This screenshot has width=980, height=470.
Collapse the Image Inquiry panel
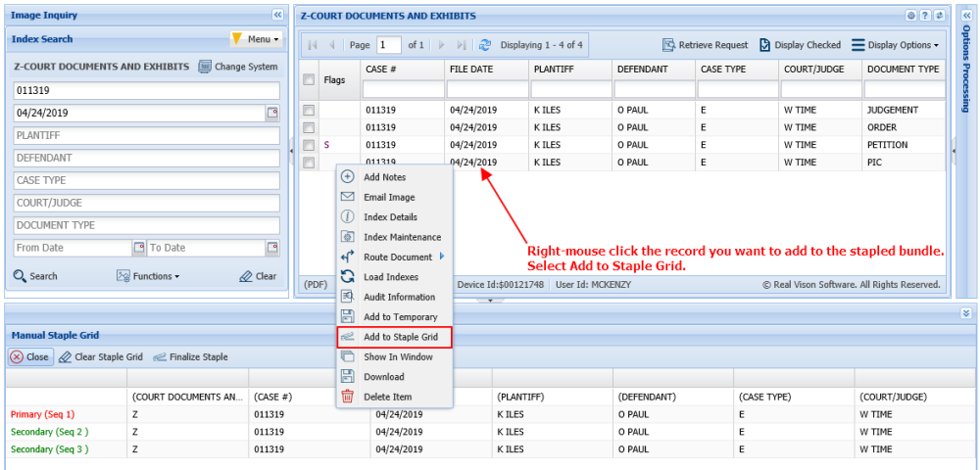click(x=277, y=16)
